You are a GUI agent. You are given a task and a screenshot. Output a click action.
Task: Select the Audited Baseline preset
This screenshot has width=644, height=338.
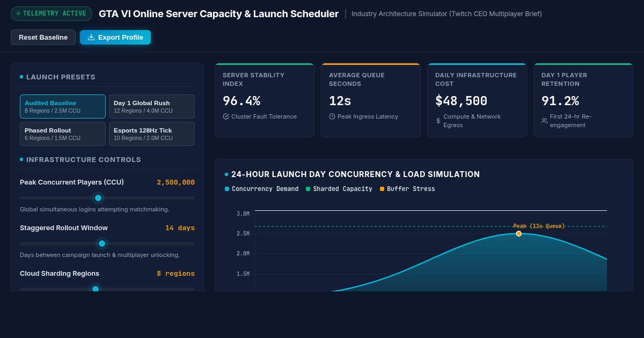click(63, 106)
